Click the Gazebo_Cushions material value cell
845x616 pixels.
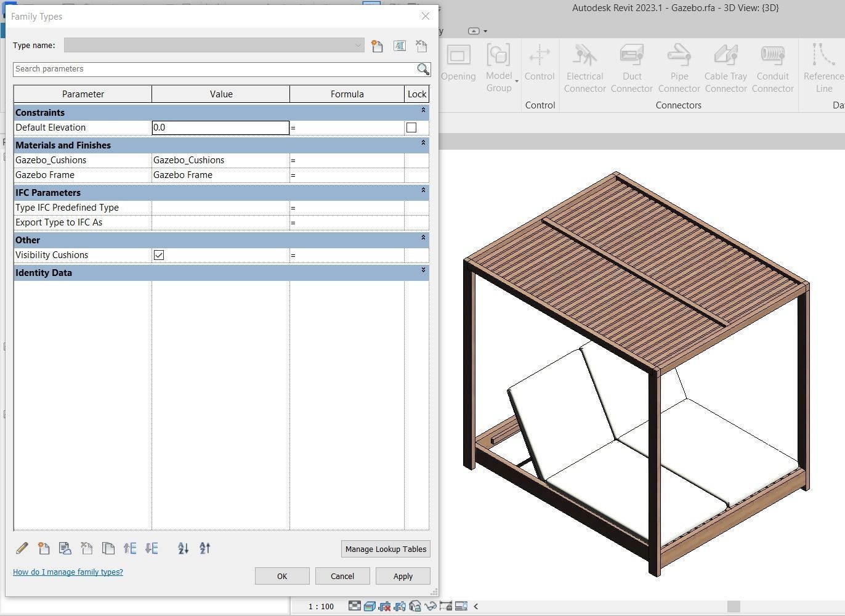220,160
